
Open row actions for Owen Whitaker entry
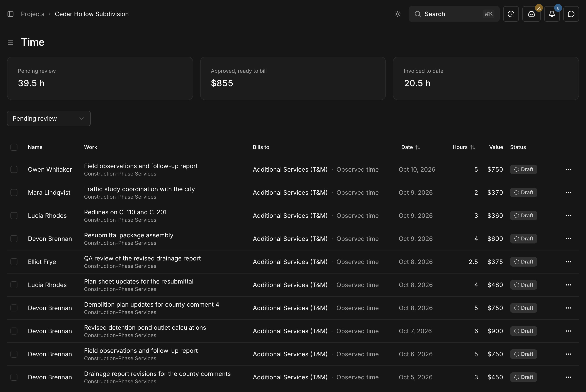569,169
